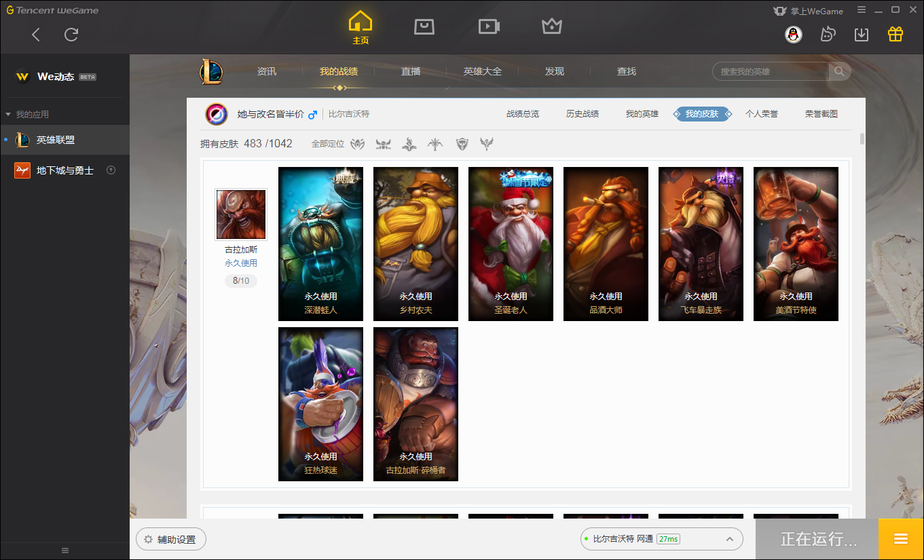Screen dimensions: 924x560
Task: Click the skin list vertical scrollbar
Action: [862, 139]
